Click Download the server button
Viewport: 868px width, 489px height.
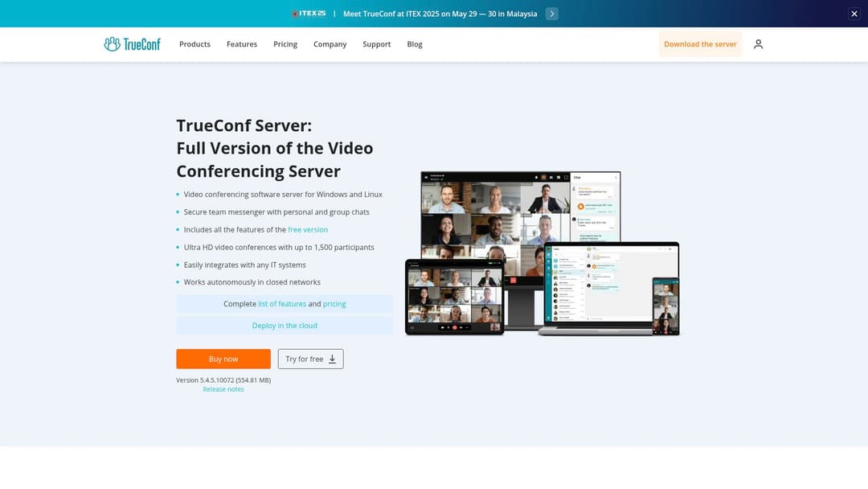point(700,44)
